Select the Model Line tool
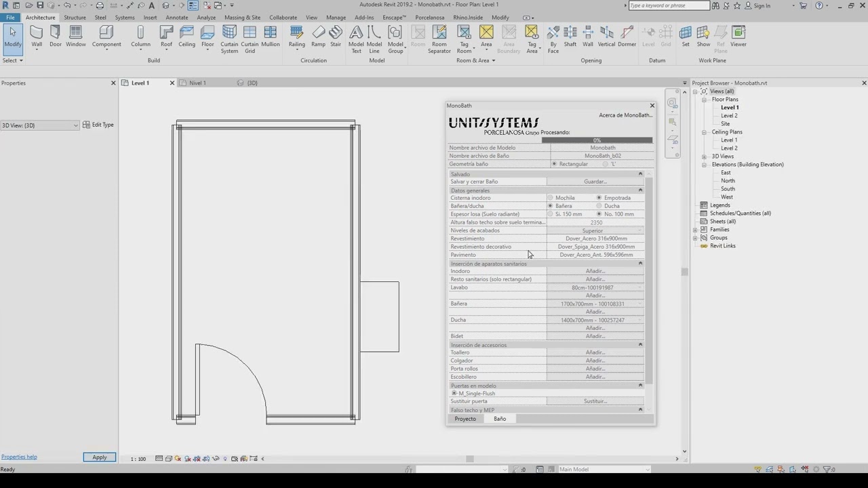This screenshot has height=488, width=868. coord(374,39)
